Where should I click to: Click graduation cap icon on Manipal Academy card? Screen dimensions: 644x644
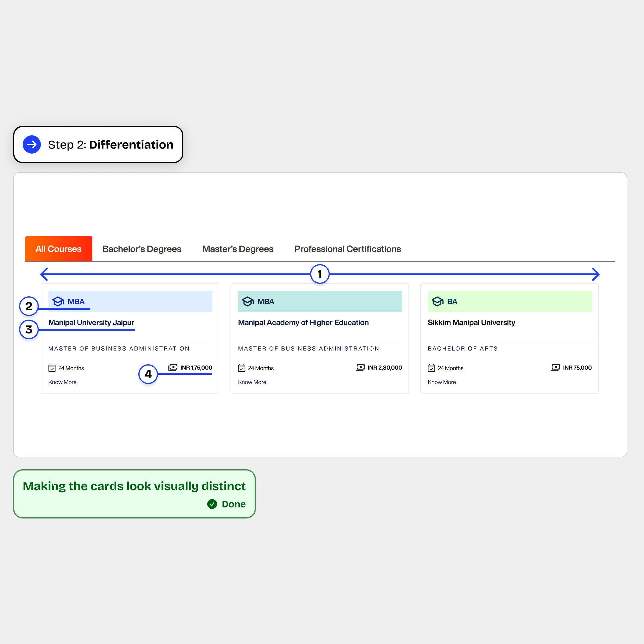tap(248, 301)
